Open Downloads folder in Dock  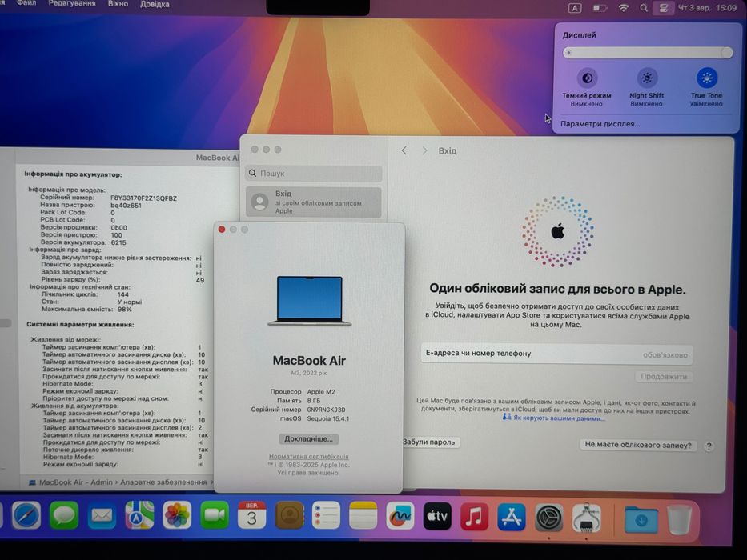click(641, 519)
